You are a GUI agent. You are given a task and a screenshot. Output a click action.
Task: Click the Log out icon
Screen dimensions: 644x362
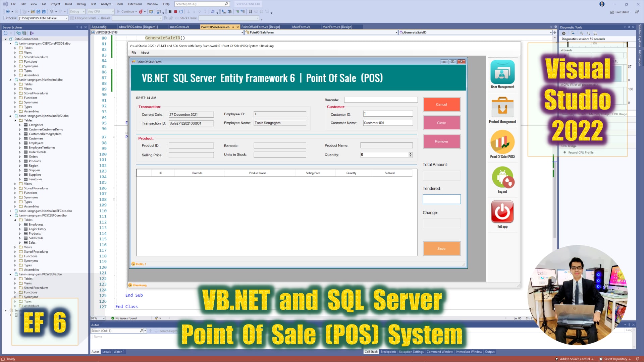pyautogui.click(x=502, y=177)
